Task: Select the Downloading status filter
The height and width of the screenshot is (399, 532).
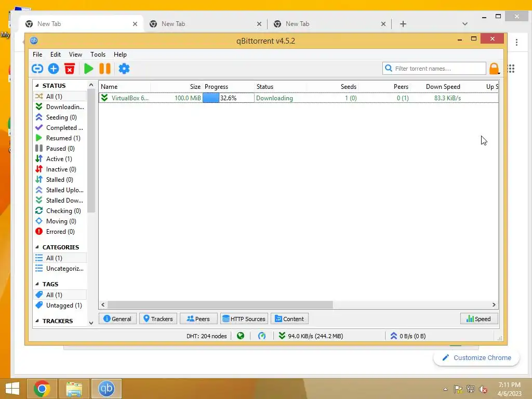Action: (60, 107)
